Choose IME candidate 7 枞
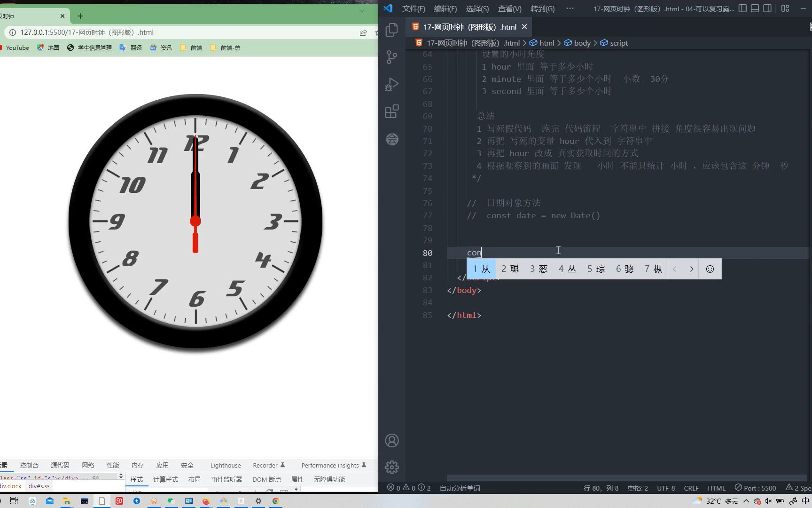Screen dimensions: 812x508 point(653,269)
